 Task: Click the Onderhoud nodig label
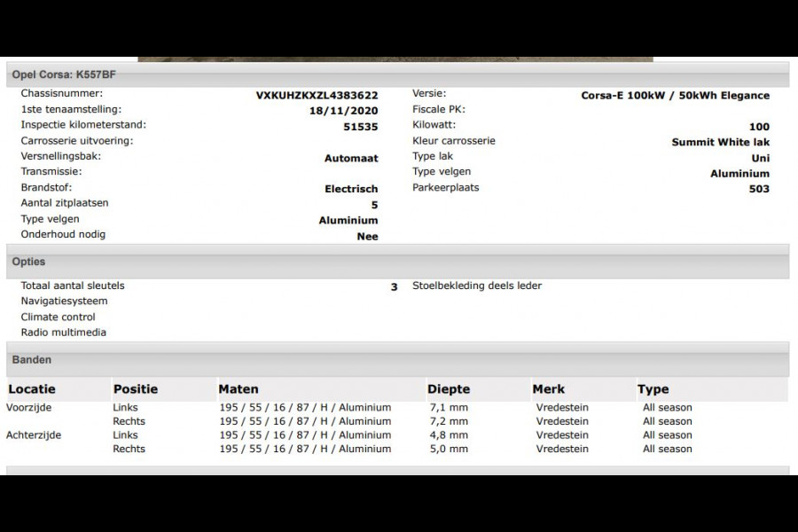(63, 234)
